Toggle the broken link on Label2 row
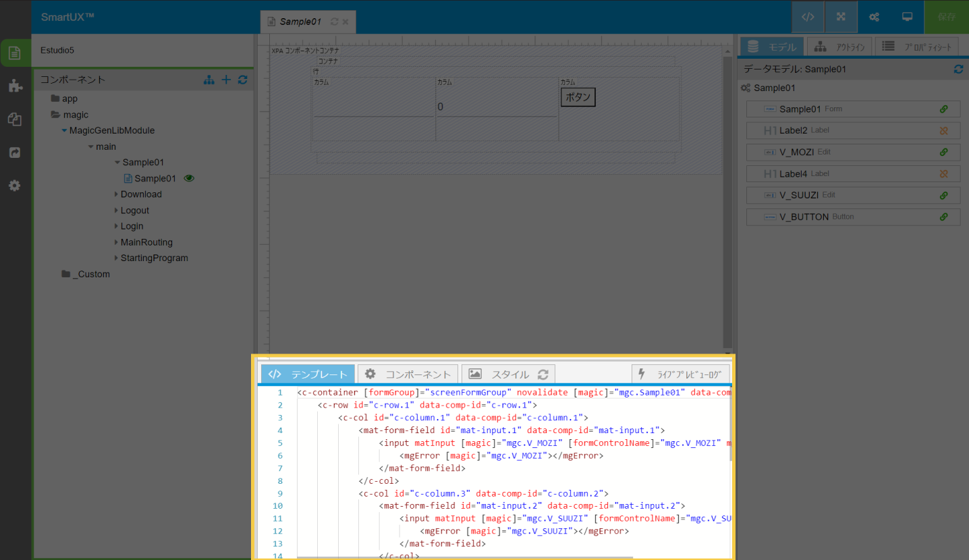 [x=944, y=130]
